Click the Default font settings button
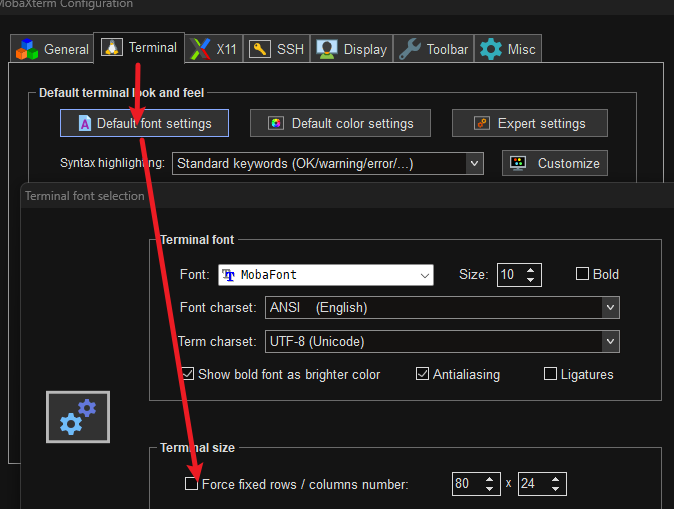 (144, 123)
